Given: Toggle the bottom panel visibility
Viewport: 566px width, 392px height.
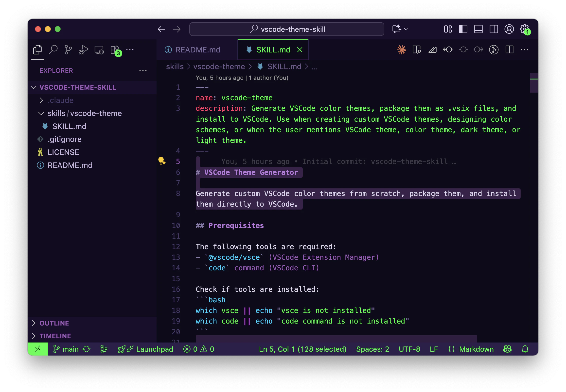Looking at the screenshot, I should 478,29.
